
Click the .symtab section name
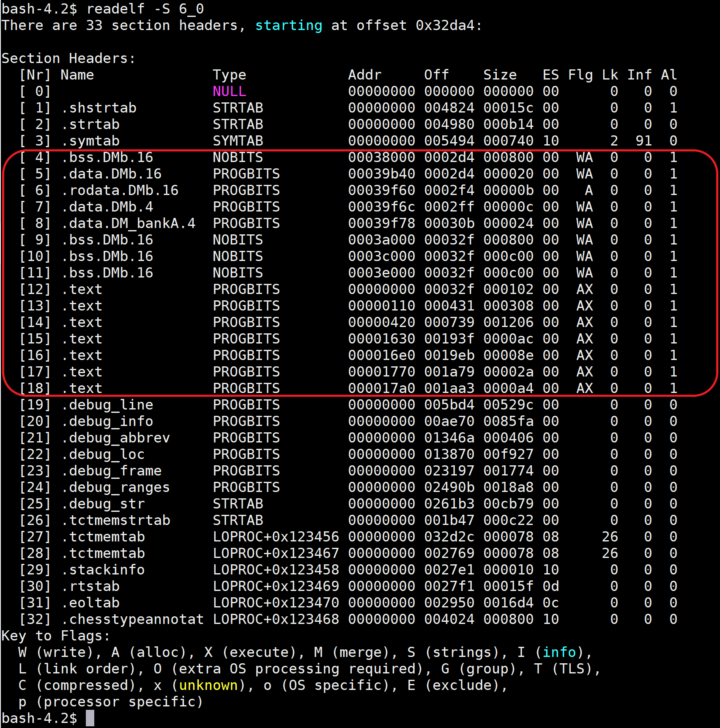[x=90, y=141]
